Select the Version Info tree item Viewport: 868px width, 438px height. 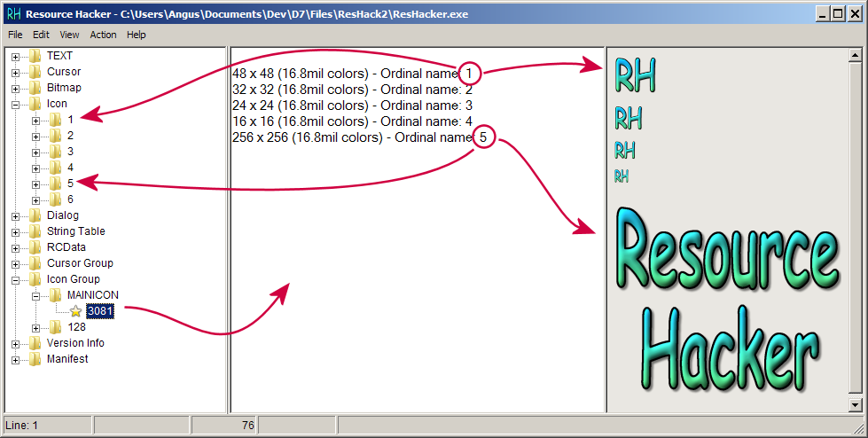click(x=74, y=343)
